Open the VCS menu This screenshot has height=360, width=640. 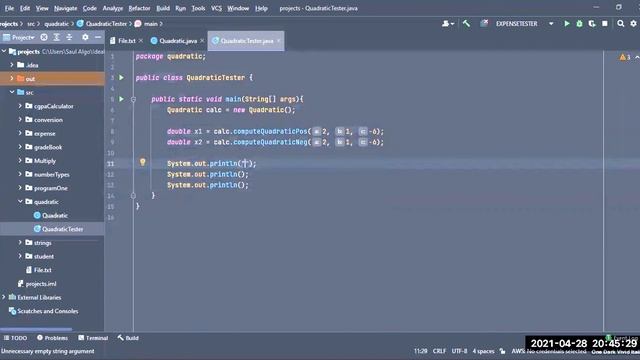tap(216, 8)
